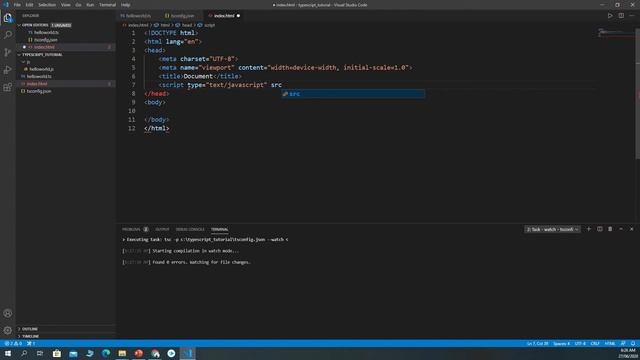
Task: Click the Spaces: 4 indentation status item
Action: tap(561, 344)
